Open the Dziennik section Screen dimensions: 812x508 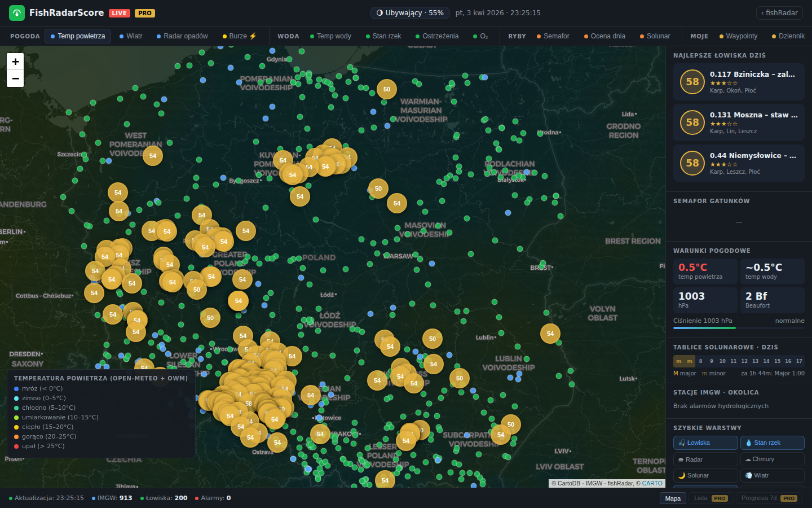pos(788,36)
